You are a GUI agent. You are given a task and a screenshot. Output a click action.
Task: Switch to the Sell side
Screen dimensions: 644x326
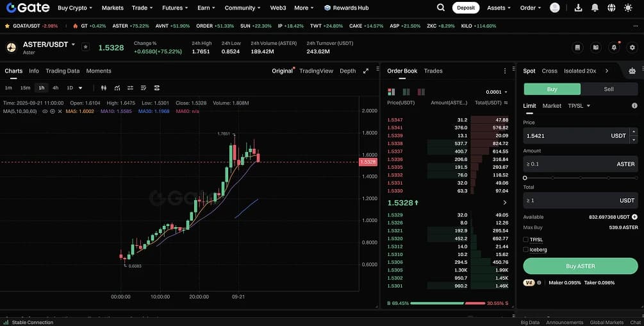pyautogui.click(x=609, y=89)
